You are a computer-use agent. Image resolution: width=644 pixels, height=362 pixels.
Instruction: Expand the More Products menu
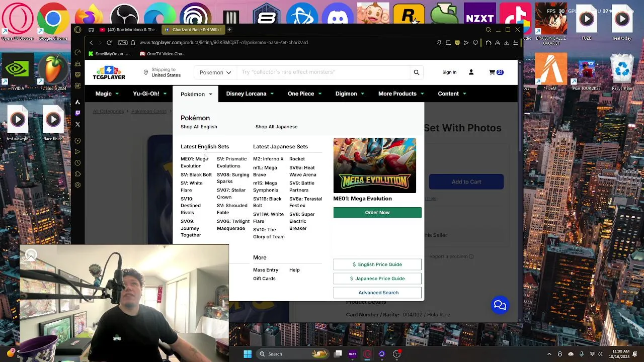coord(401,94)
